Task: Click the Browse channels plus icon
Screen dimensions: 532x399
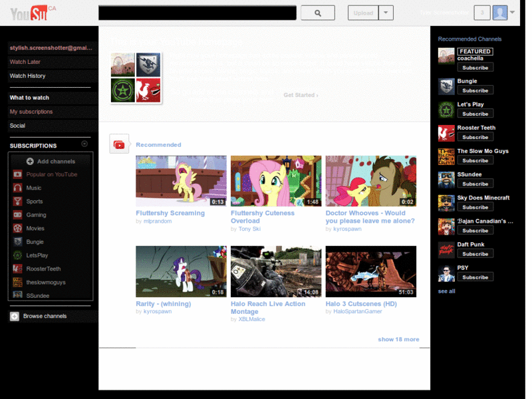Action: 15,317
